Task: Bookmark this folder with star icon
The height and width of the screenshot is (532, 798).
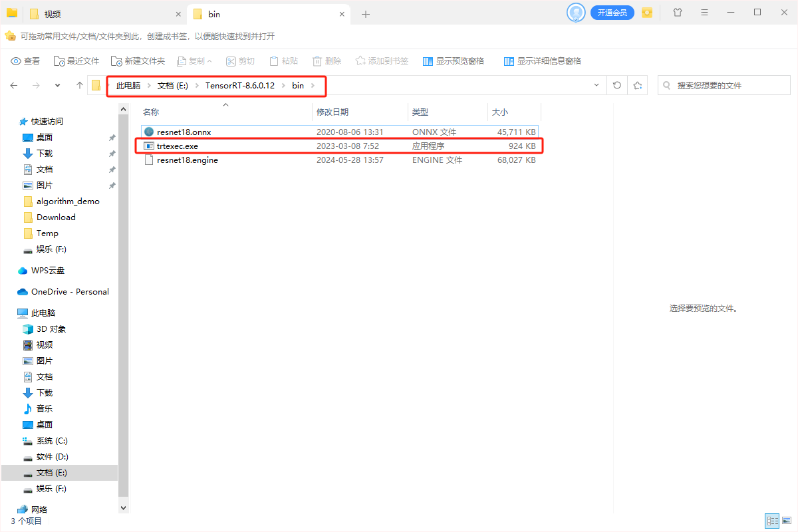Action: click(x=638, y=85)
